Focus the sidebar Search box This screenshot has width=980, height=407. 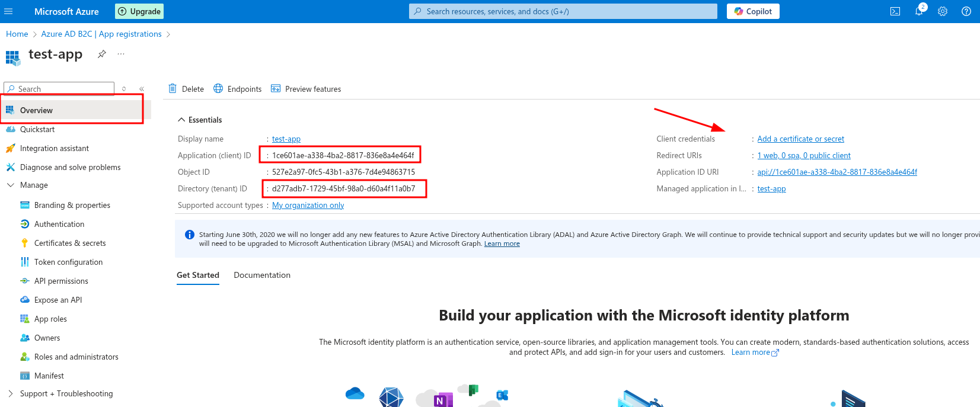point(59,89)
